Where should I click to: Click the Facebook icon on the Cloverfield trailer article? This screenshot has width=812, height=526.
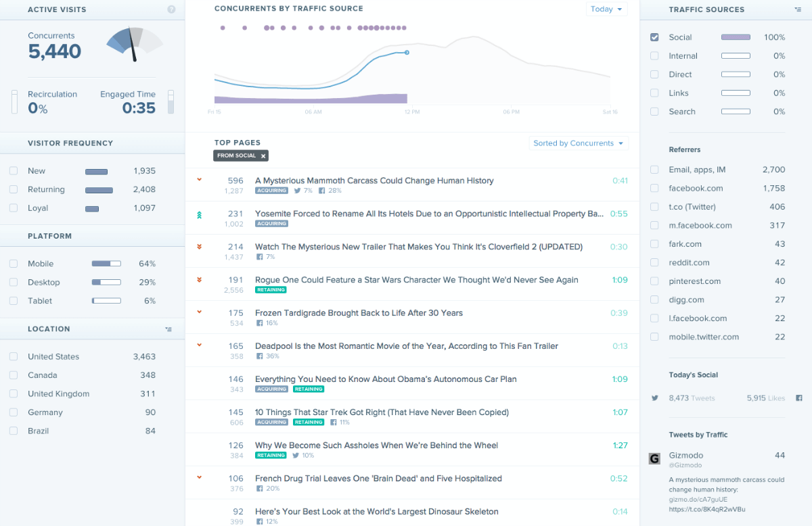tap(258, 256)
